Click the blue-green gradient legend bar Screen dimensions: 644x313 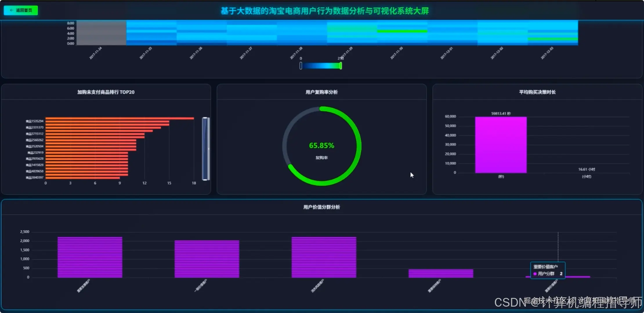pyautogui.click(x=321, y=66)
